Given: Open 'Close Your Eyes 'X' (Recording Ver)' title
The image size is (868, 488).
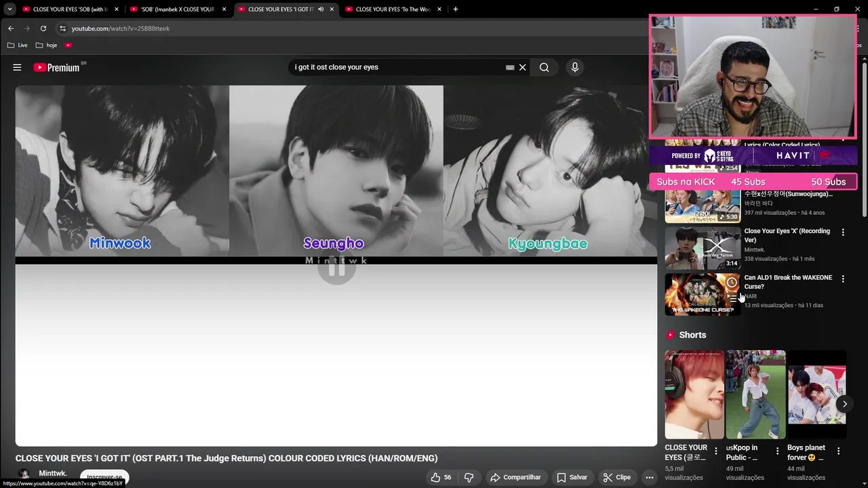Looking at the screenshot, I should 787,235.
